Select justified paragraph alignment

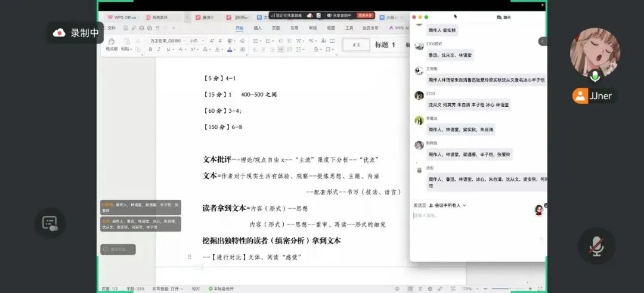coord(280,50)
